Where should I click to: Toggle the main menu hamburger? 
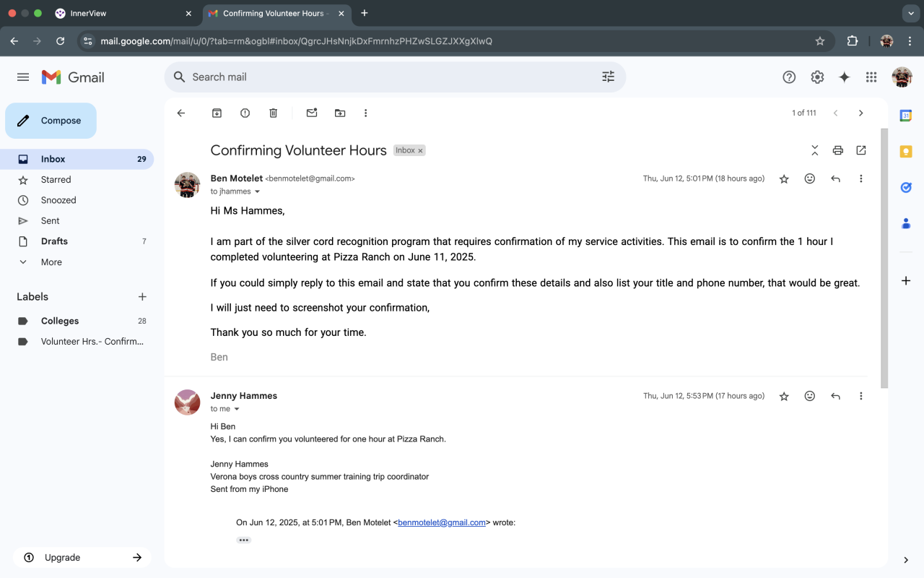23,77
